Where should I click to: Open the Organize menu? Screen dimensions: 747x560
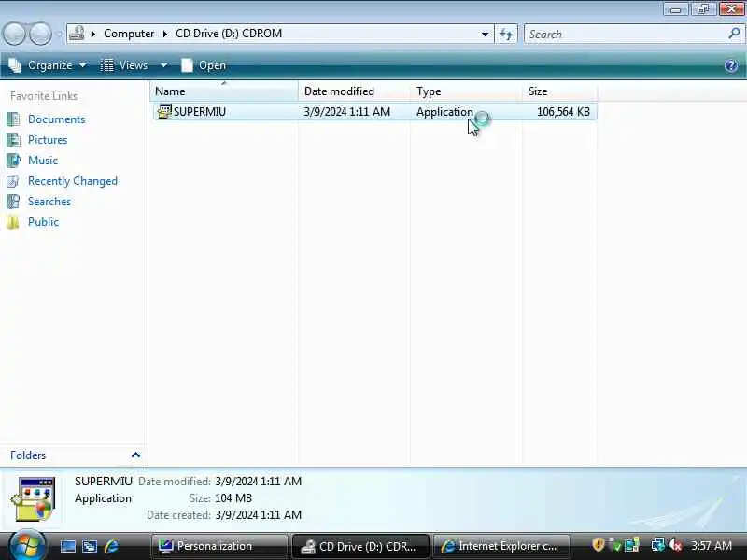pyautogui.click(x=48, y=65)
